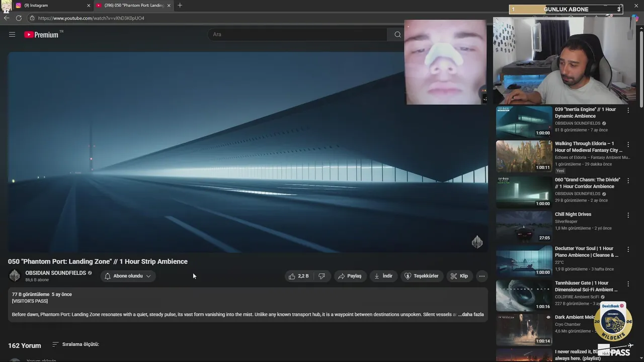The height and width of the screenshot is (362, 644).
Task: Click the search magnifier button
Action: 397,34
